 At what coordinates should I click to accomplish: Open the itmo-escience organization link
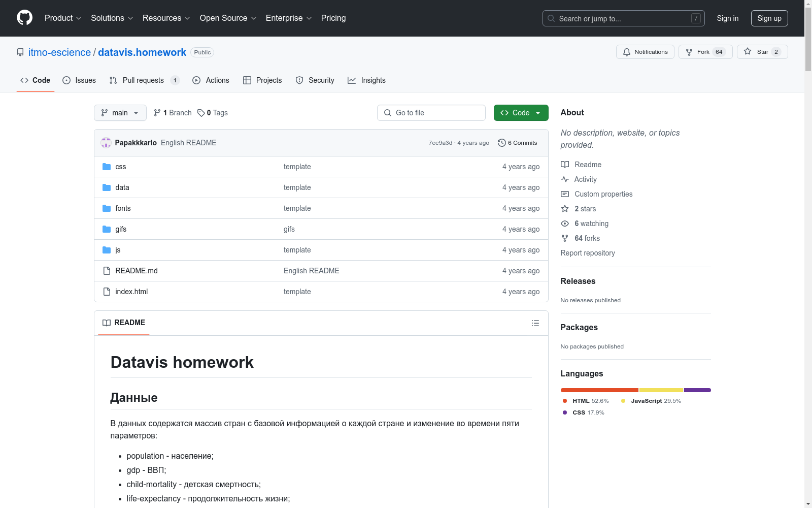click(59, 52)
